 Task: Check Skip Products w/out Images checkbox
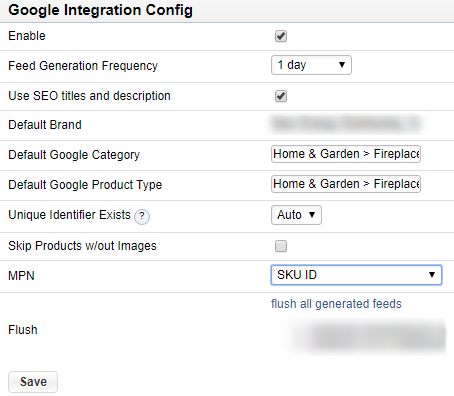tap(281, 246)
